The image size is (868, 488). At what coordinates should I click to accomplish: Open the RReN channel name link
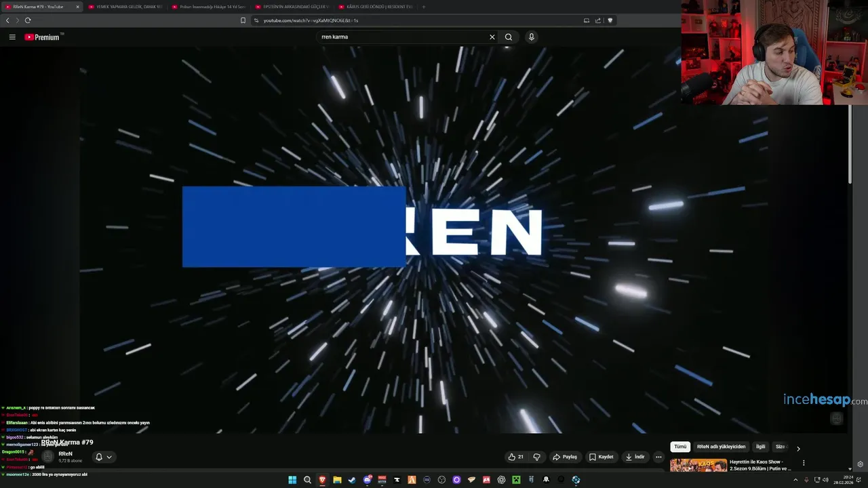pos(65,453)
